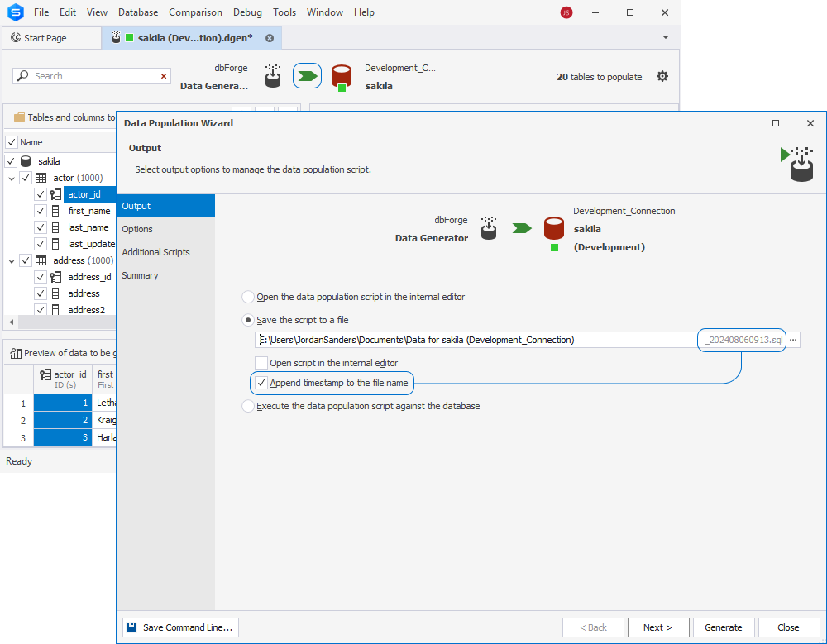Collapse the actor table node

[11, 177]
